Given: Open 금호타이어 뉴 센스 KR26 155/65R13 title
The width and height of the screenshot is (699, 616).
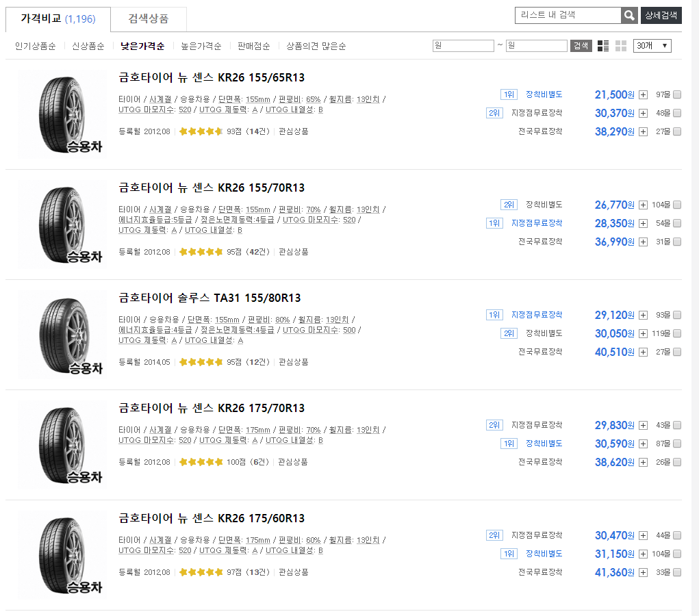Looking at the screenshot, I should coord(212,77).
